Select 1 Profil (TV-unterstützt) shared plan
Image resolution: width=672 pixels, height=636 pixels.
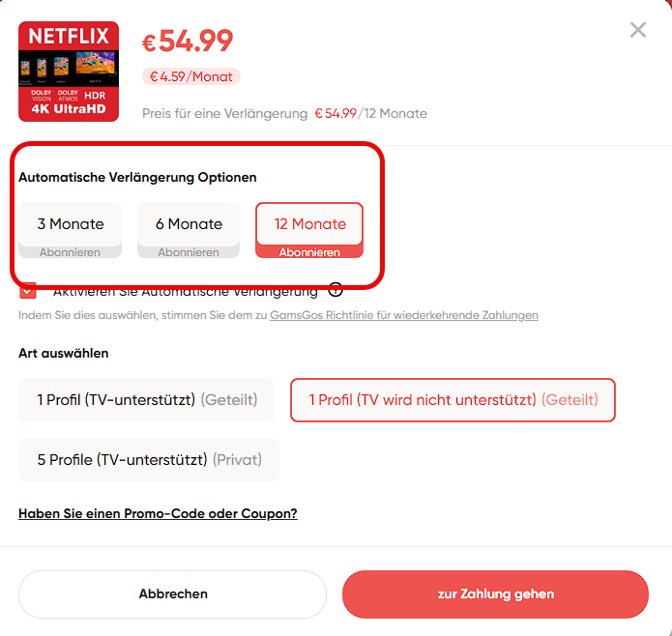point(146,400)
